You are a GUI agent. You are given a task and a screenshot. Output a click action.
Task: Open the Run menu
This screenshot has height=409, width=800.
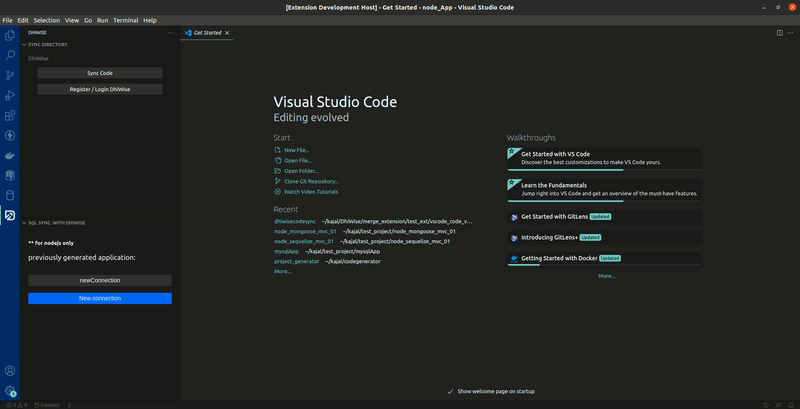103,20
